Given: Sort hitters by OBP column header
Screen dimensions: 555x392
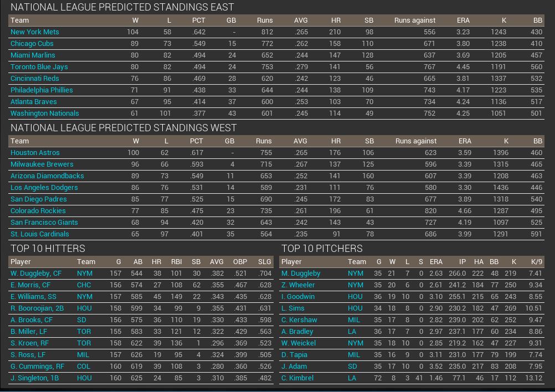Looking at the screenshot, I should (x=240, y=262).
